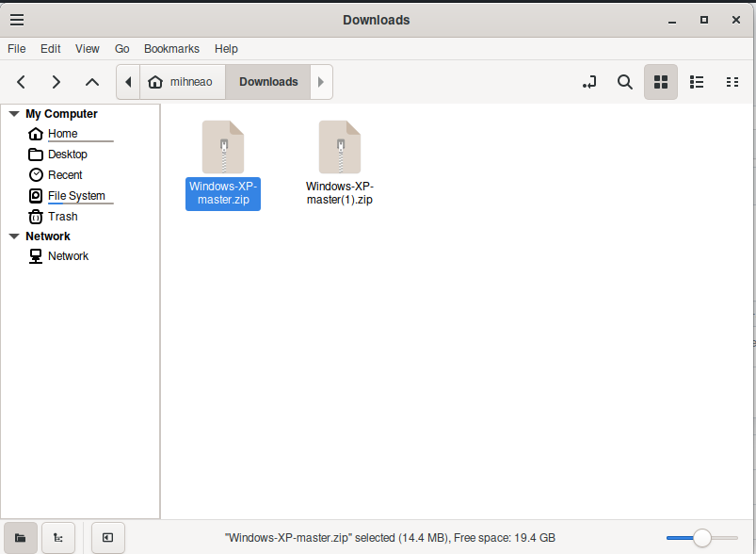Show tree view in the sidebar
Image resolution: width=756 pixels, height=554 pixels.
click(x=58, y=538)
